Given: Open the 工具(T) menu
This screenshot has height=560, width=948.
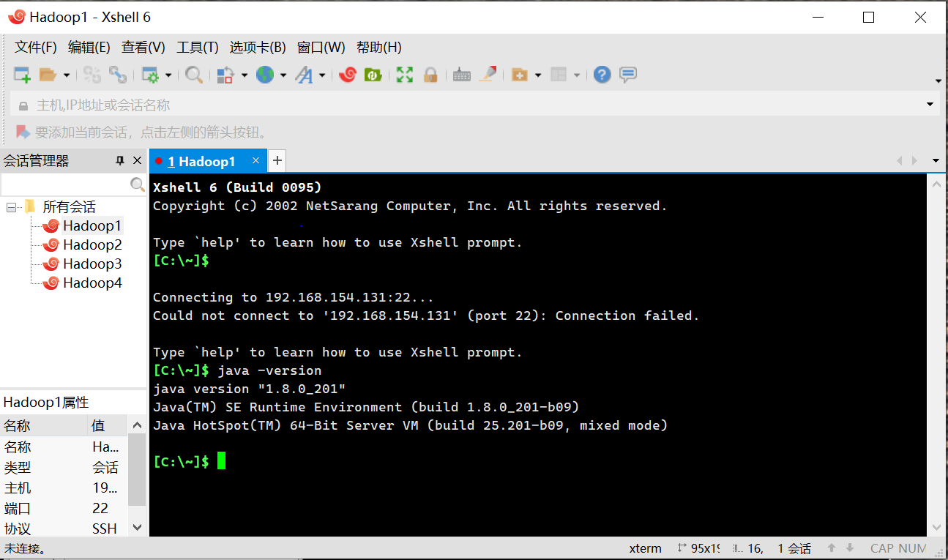Looking at the screenshot, I should pos(198,48).
